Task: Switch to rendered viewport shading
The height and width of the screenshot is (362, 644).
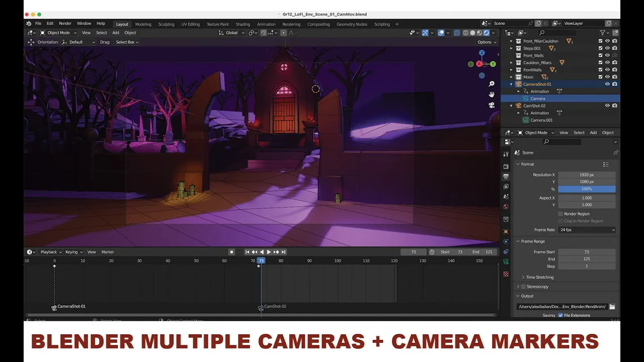Action: [x=487, y=33]
